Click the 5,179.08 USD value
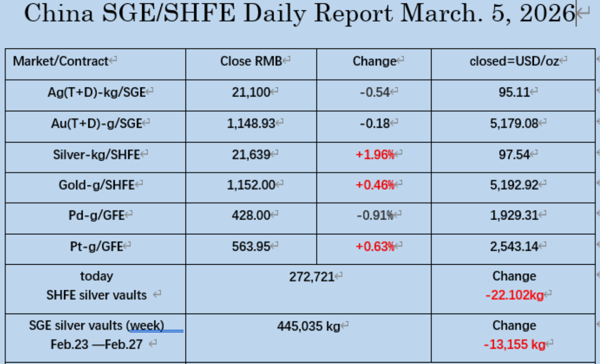The height and width of the screenshot is (364, 600). (514, 124)
